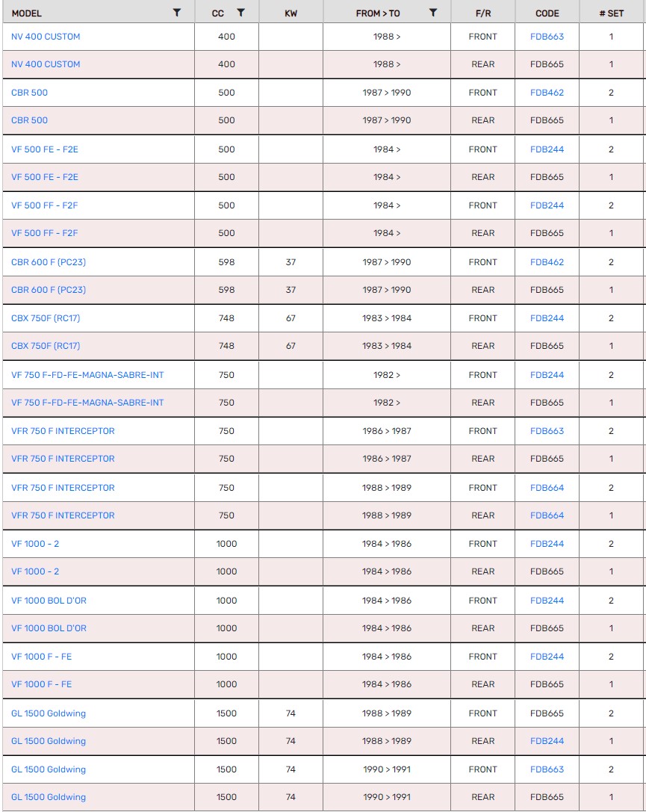Open code FDB244 for CBX 750F (RC17)

coord(547,318)
